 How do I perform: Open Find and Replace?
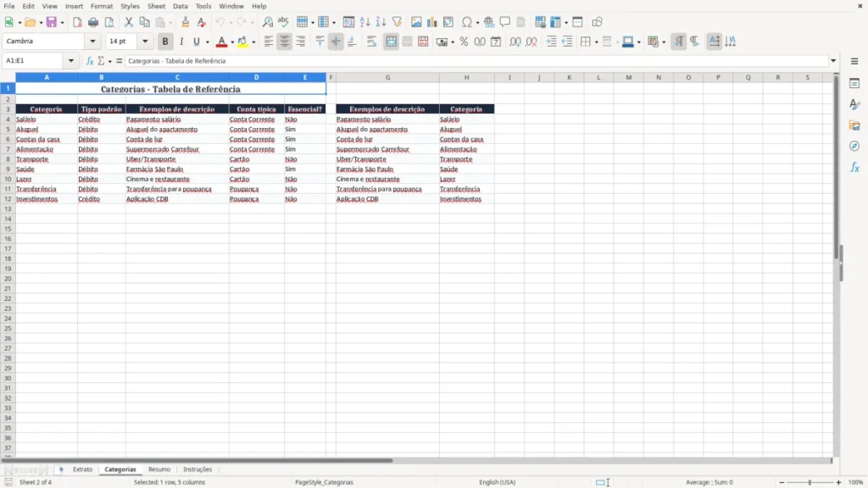tap(267, 22)
